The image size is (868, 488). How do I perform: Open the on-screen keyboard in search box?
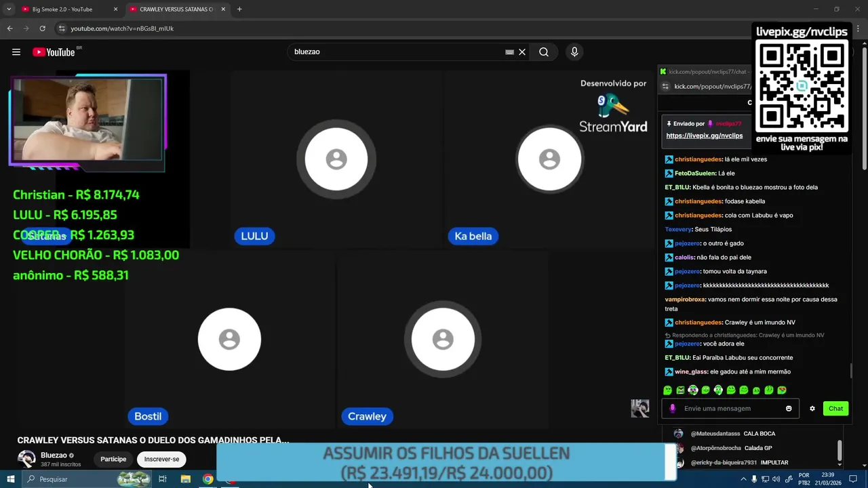(x=509, y=52)
